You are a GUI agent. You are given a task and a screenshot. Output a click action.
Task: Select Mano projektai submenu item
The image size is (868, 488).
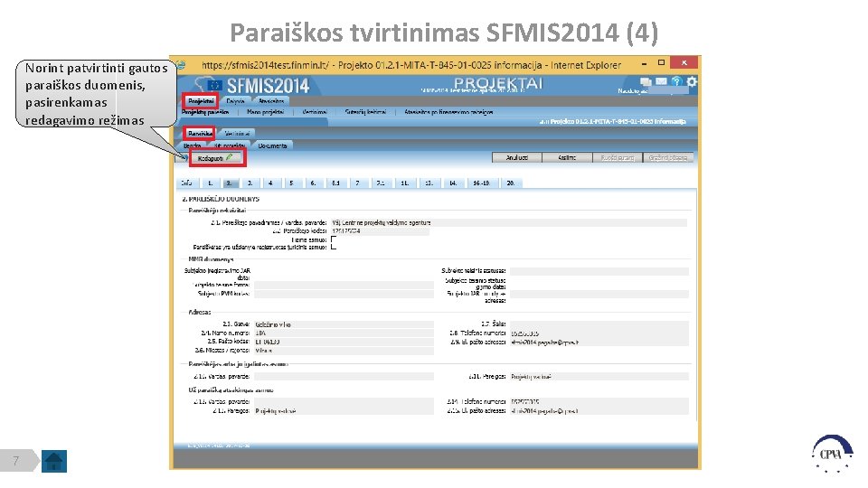pyautogui.click(x=265, y=112)
